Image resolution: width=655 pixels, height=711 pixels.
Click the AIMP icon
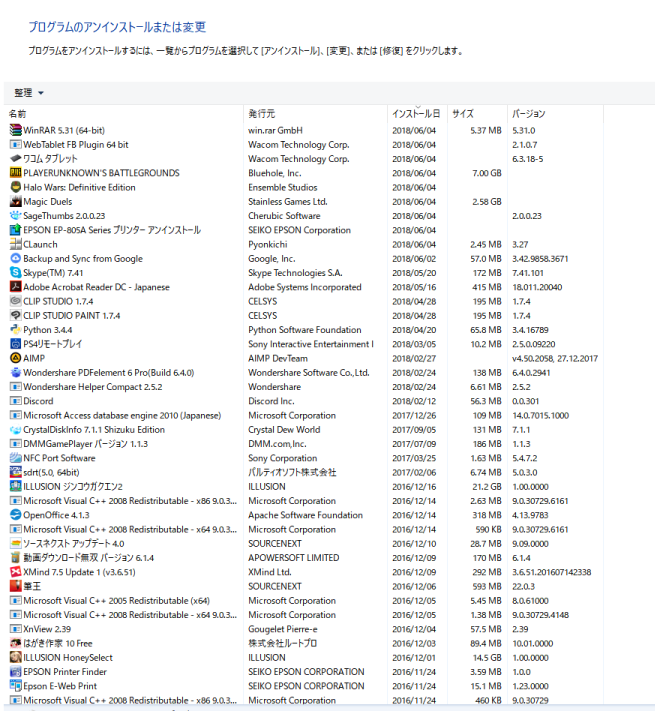click(x=16, y=358)
